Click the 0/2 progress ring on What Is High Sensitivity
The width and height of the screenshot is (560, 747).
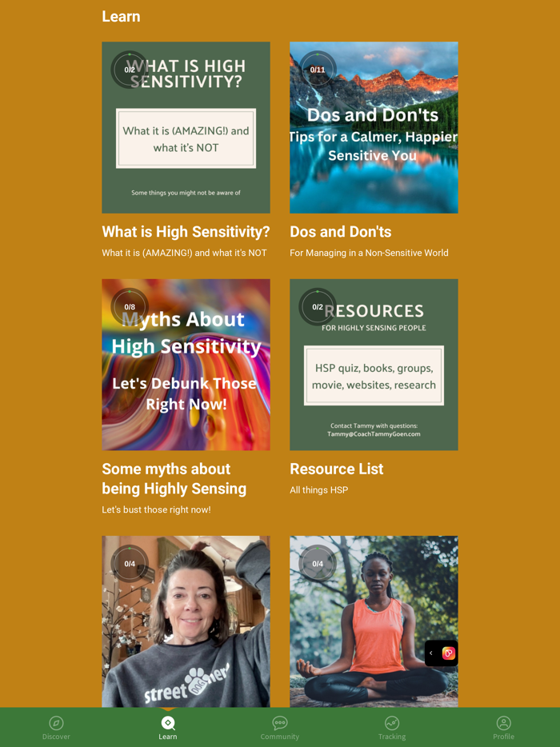click(x=130, y=70)
